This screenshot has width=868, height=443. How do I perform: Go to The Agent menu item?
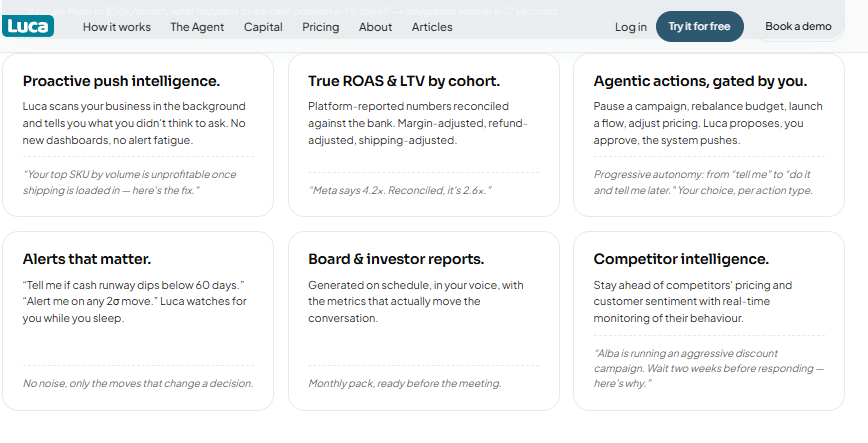coord(197,27)
